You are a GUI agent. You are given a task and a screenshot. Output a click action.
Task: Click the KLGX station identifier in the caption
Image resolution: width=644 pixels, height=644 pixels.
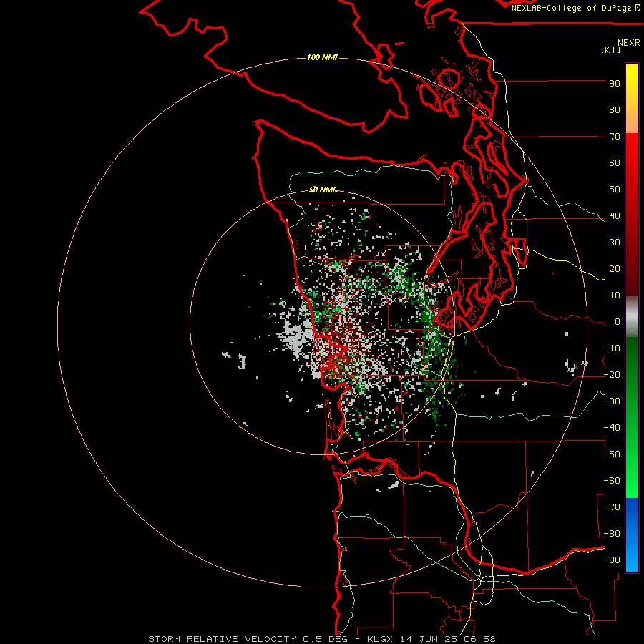click(x=381, y=639)
